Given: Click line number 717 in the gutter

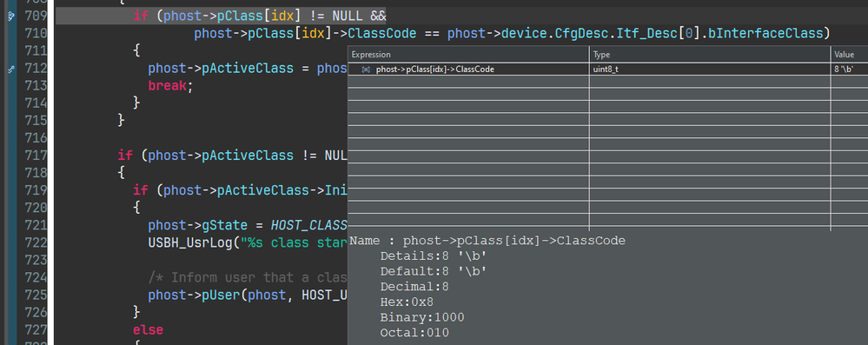Looking at the screenshot, I should [x=36, y=156].
